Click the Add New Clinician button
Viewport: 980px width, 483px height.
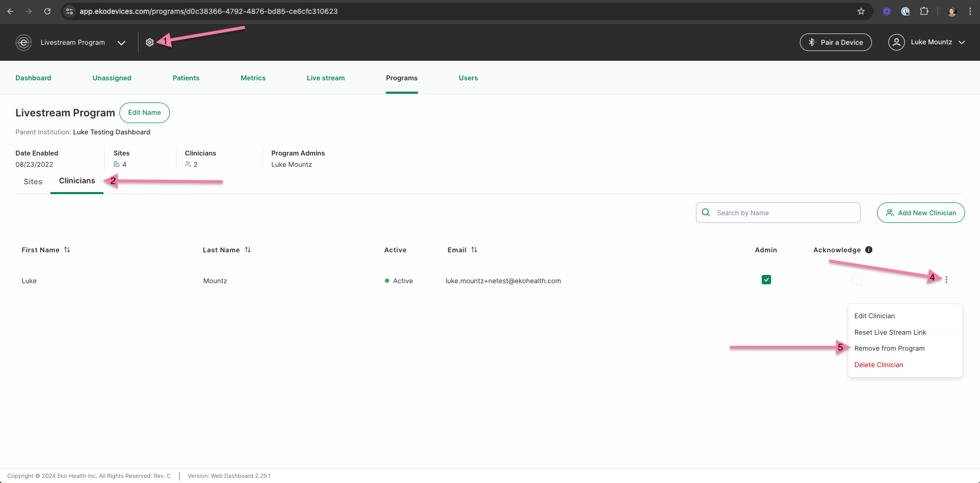click(921, 213)
